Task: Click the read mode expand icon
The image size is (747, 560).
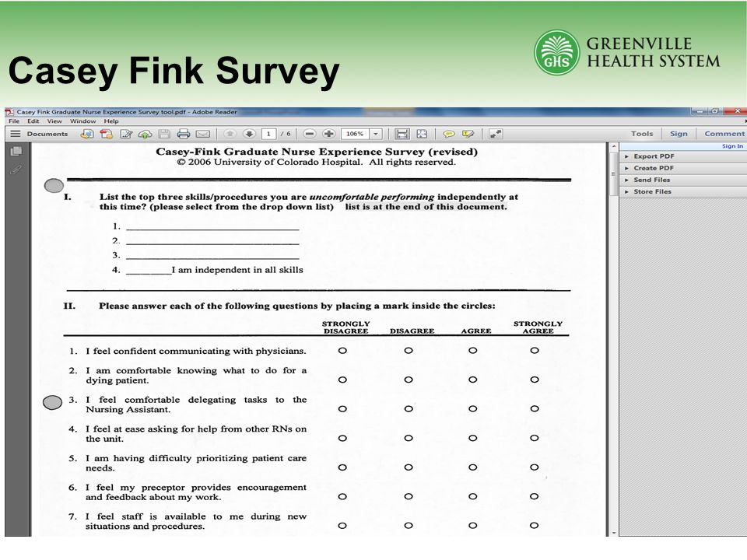Action: pyautogui.click(x=496, y=134)
